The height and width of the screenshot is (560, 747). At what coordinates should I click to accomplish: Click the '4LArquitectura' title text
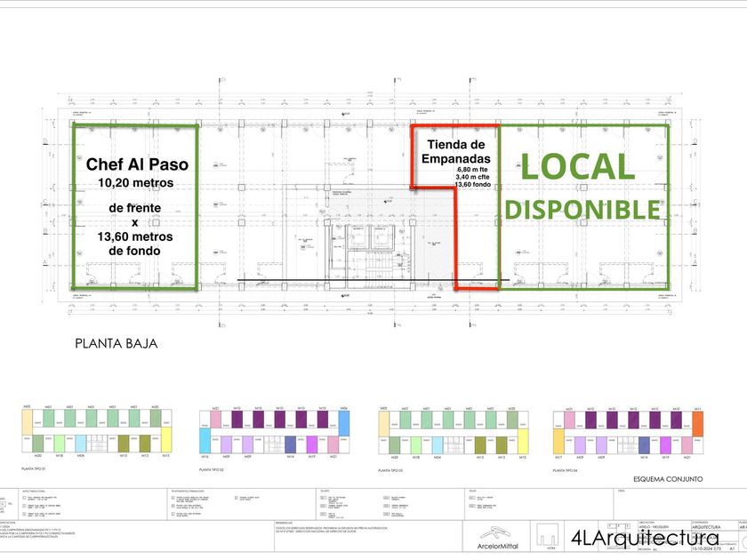(645, 538)
